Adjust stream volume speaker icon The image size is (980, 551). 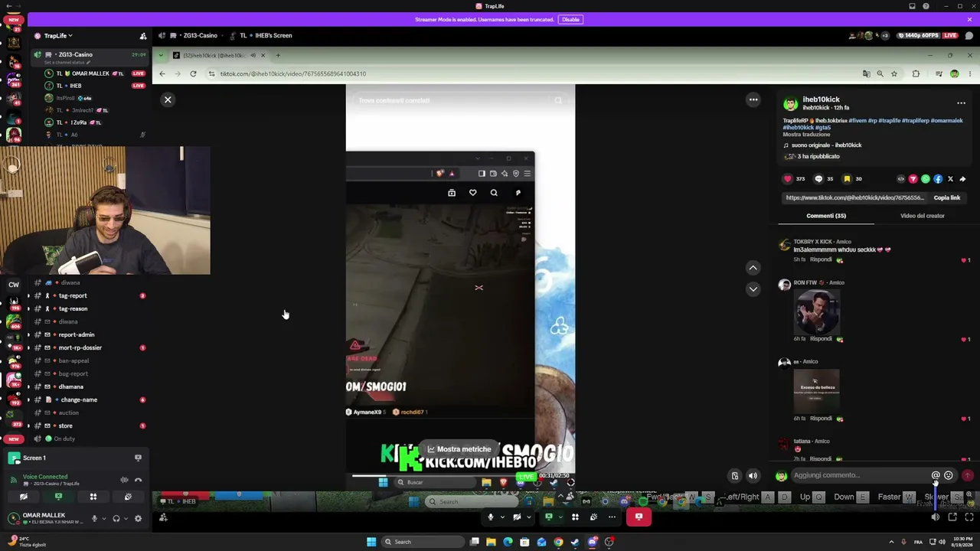(936, 517)
